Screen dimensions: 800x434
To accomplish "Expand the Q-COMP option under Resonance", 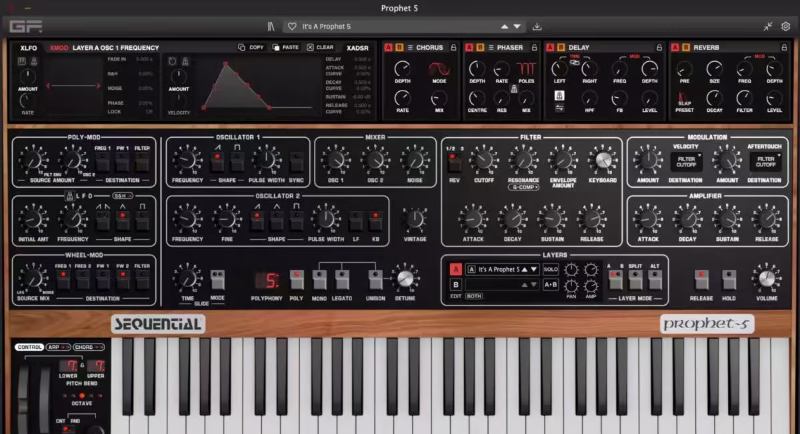I will point(523,188).
